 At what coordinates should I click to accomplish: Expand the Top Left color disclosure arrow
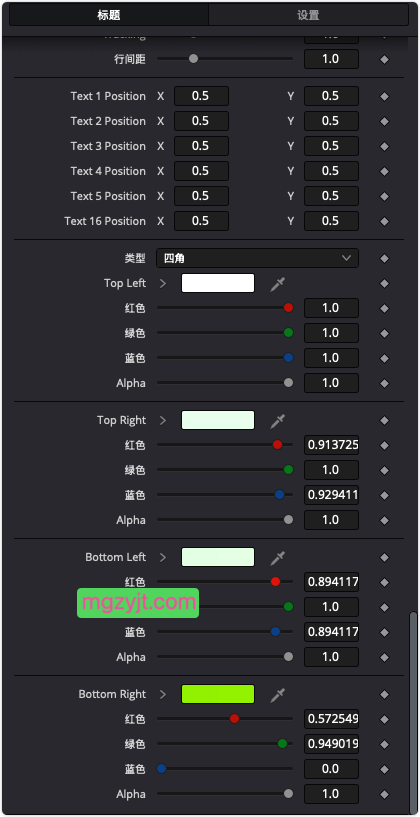[163, 283]
